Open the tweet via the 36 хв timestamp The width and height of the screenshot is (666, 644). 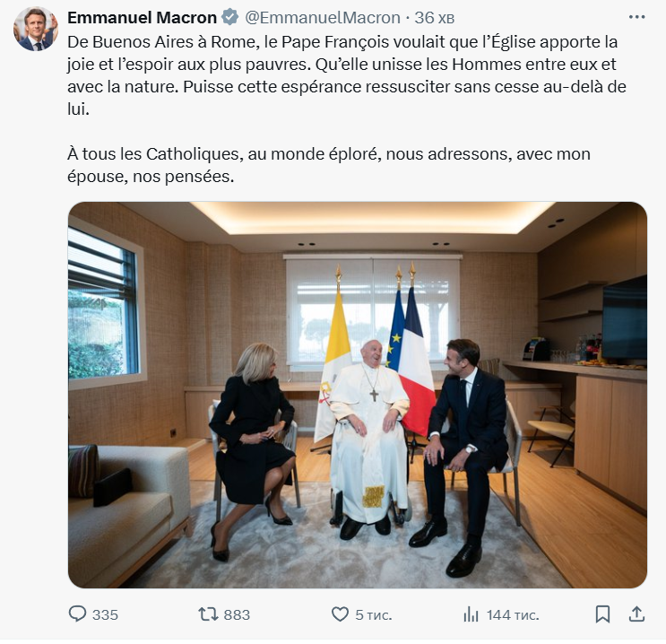(x=434, y=17)
